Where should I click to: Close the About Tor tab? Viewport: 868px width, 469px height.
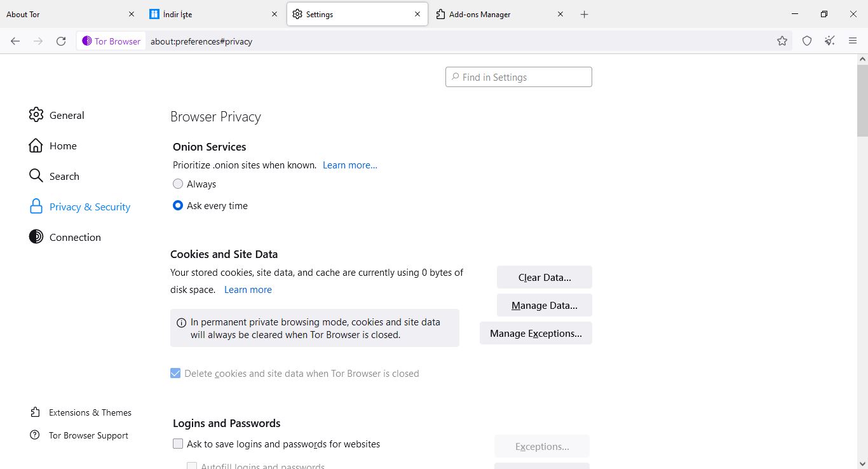tap(132, 14)
